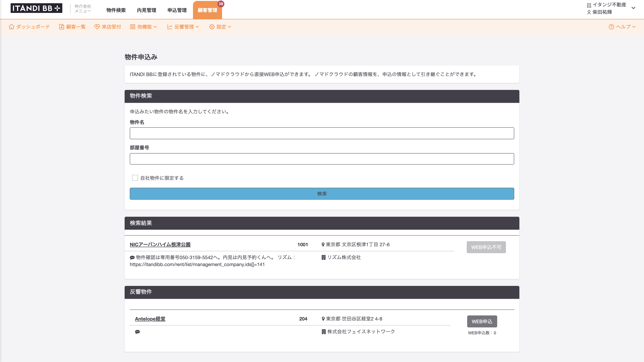Expand the 他機能 dropdown
Viewport: 644px width, 362px height.
tap(144, 27)
